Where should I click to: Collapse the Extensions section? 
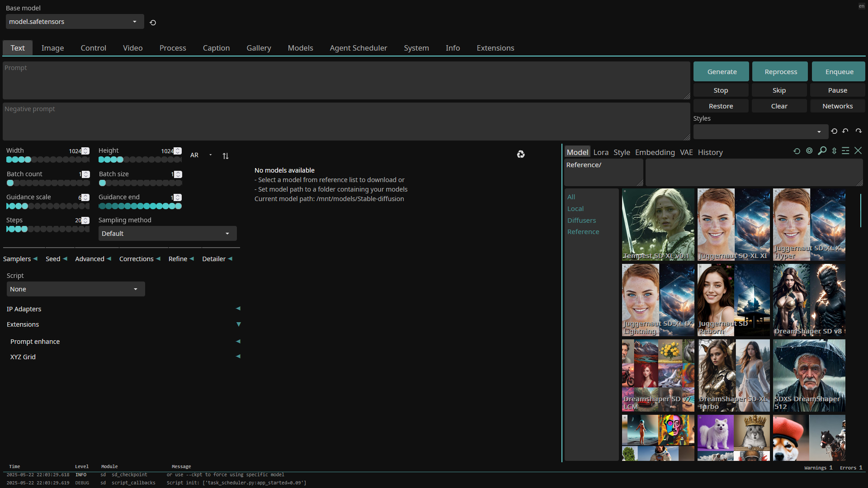click(x=238, y=324)
